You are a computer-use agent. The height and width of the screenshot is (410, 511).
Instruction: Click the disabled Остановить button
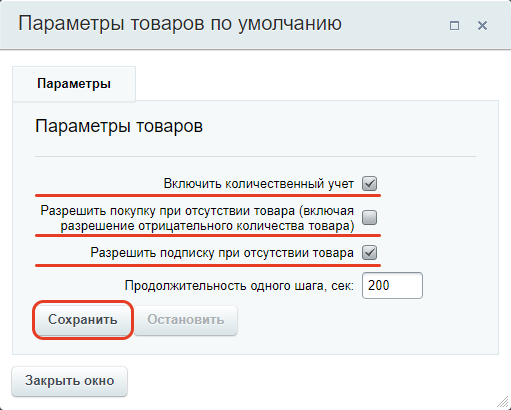(x=186, y=320)
